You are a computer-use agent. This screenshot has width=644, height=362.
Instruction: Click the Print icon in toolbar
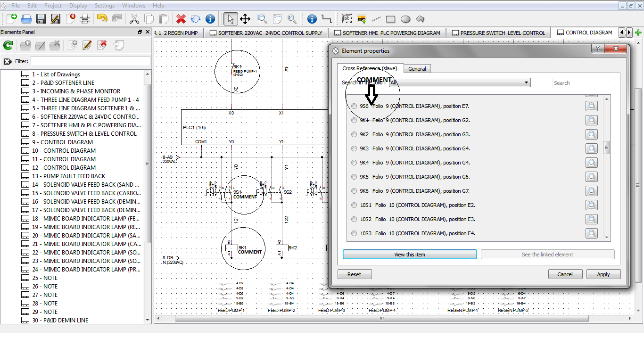coord(85,19)
